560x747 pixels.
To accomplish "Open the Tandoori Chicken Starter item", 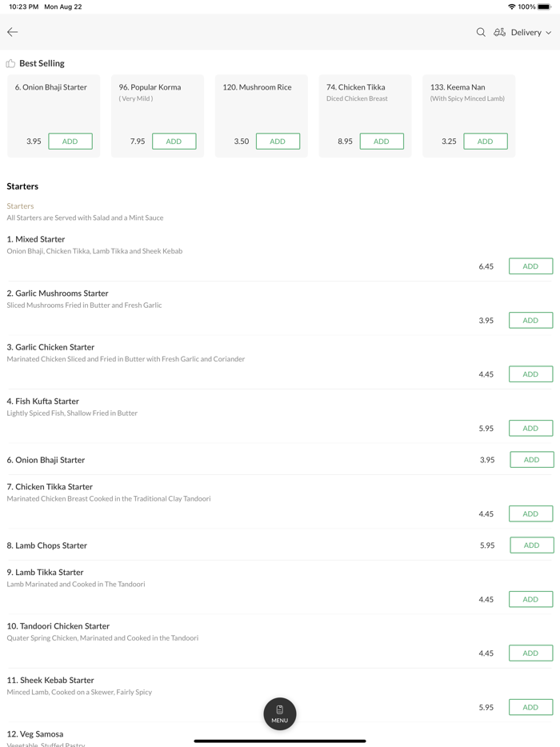I will [58, 626].
